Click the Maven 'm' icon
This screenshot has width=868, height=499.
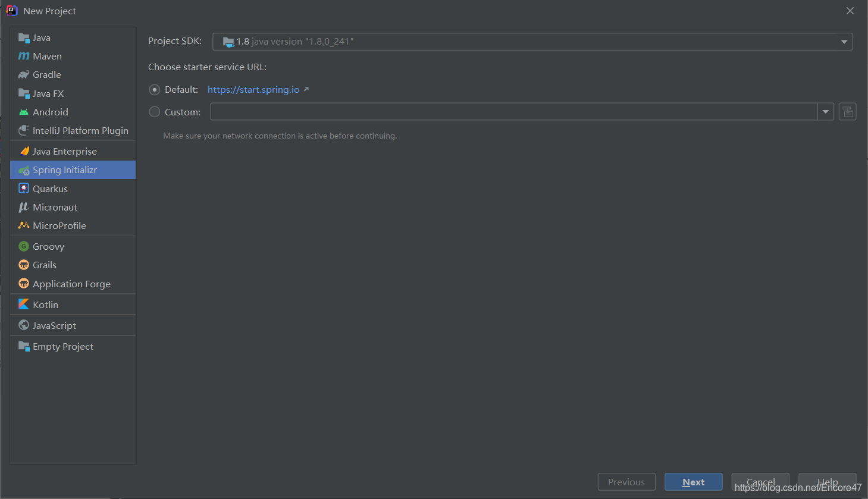[x=24, y=56]
